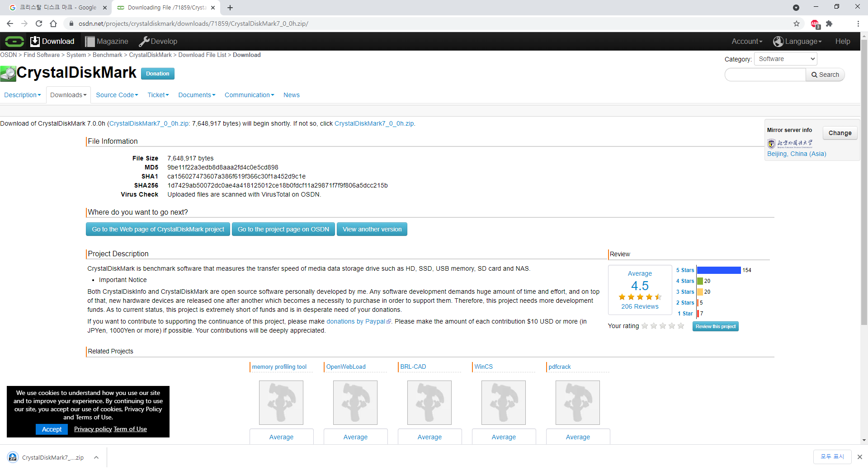
Task: Rate the project three stars
Action: (663, 326)
